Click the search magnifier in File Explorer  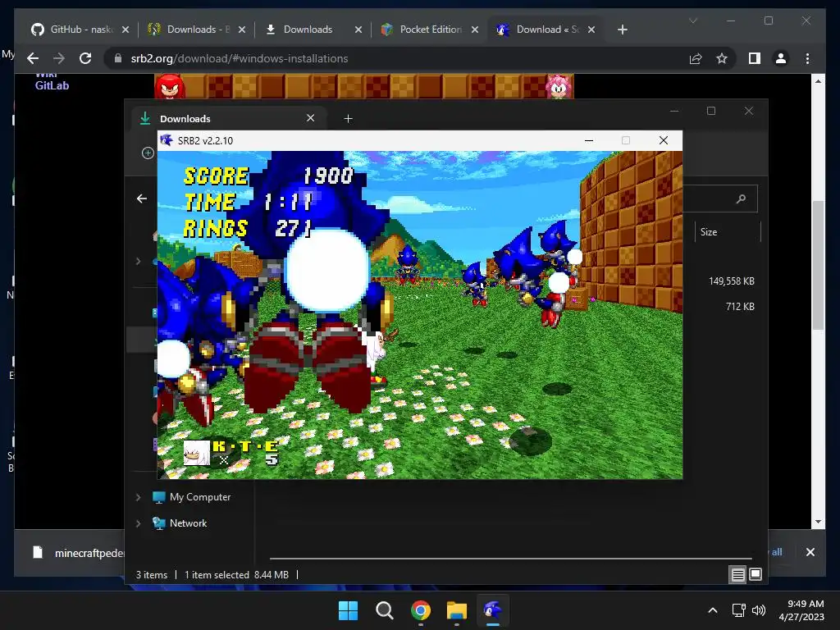[x=741, y=199]
